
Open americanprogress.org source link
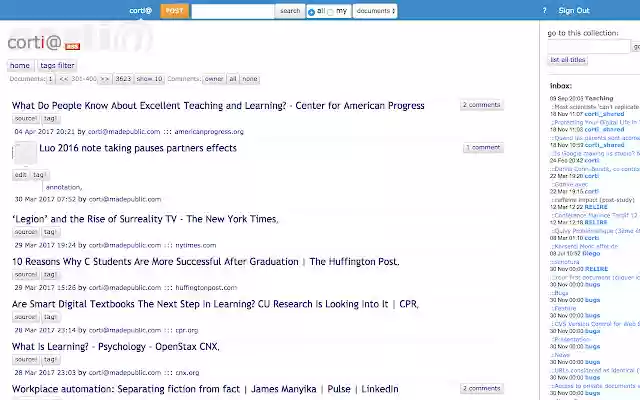(209, 131)
